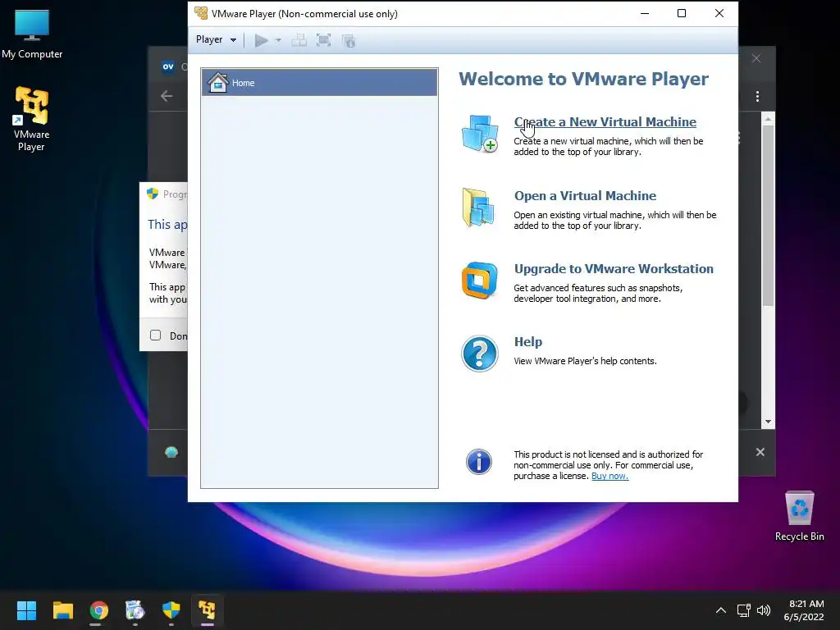This screenshot has width=840, height=630.
Task: Click the VMware Player taskbar icon
Action: [207, 610]
